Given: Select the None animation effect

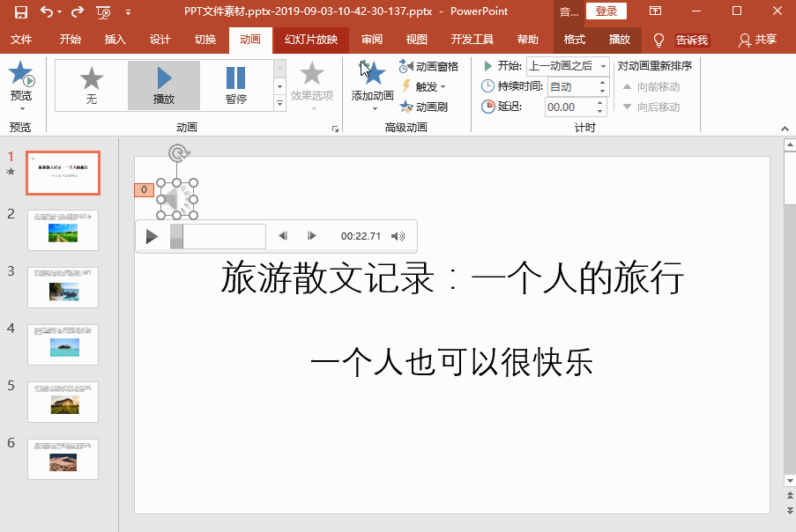Looking at the screenshot, I should 92,85.
